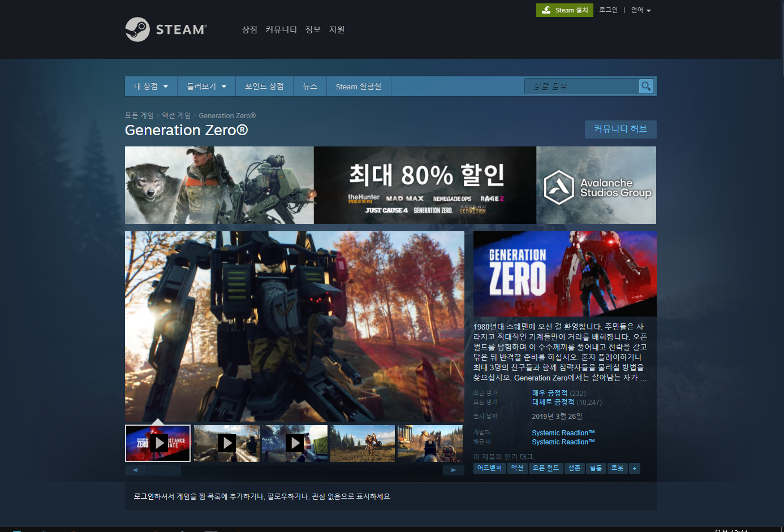Click the Steam logo in the header

[x=166, y=29]
